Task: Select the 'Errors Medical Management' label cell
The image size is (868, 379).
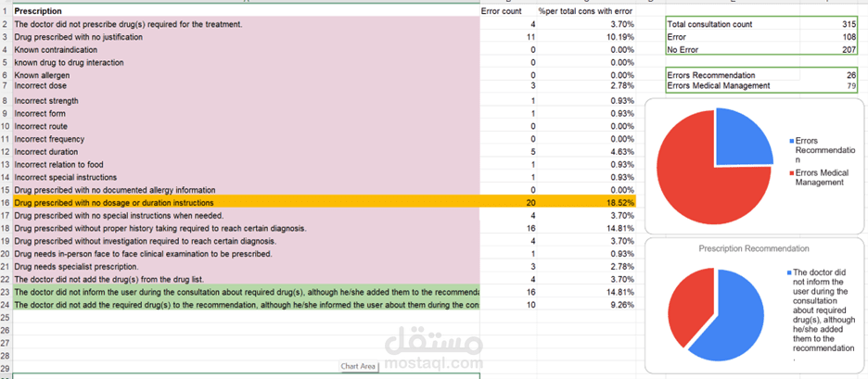Action: click(x=733, y=86)
